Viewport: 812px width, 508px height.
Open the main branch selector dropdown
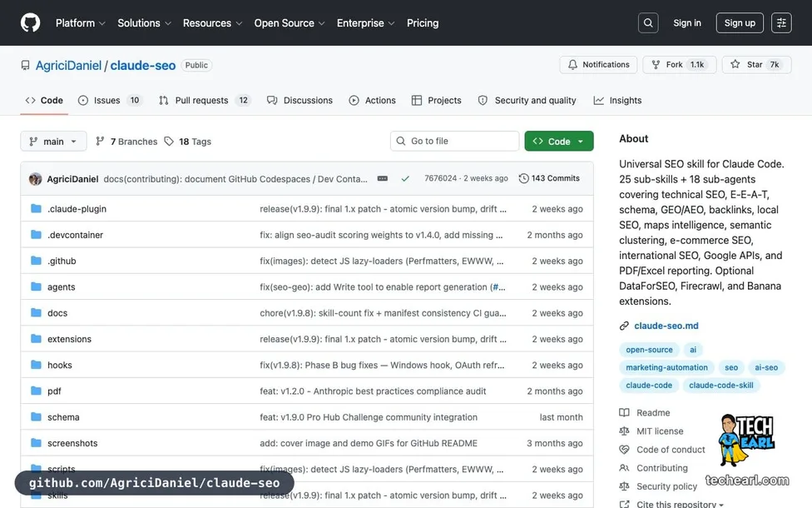click(53, 141)
